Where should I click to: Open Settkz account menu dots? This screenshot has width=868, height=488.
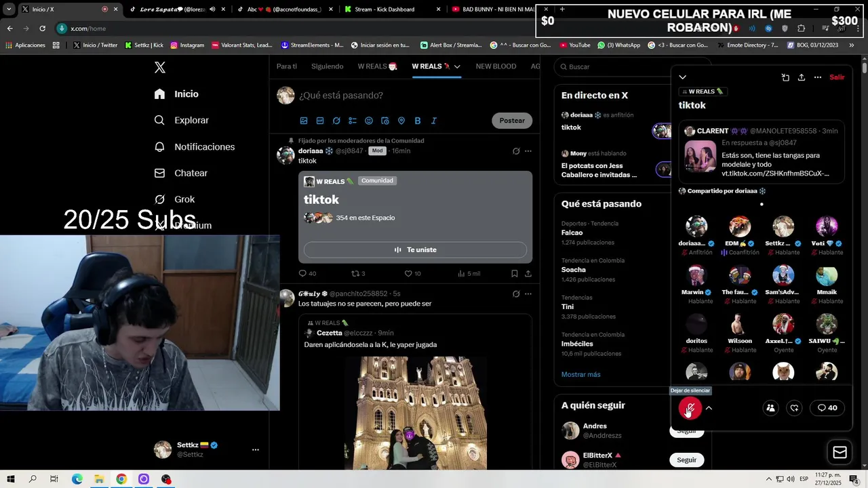pos(256,449)
